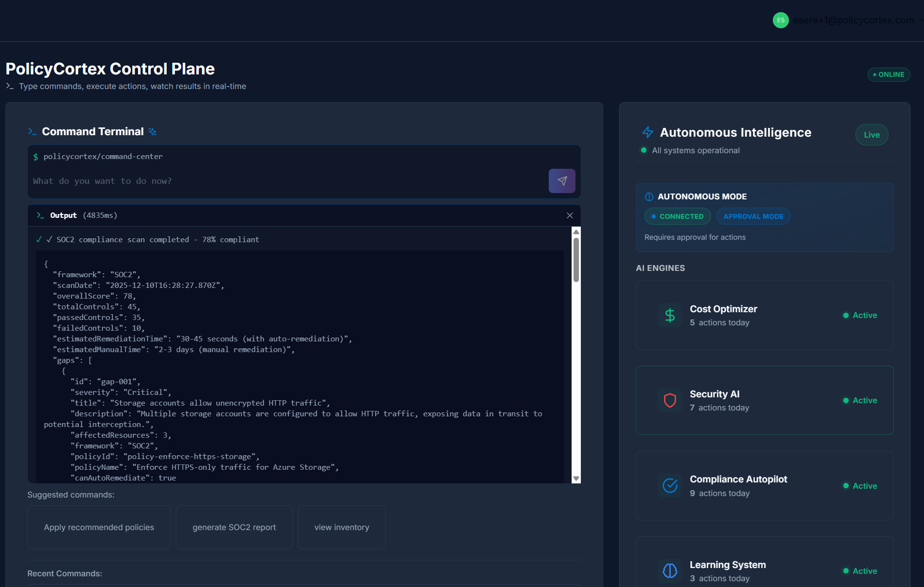
Task: Click output scrollbar down arrow
Action: pos(576,479)
